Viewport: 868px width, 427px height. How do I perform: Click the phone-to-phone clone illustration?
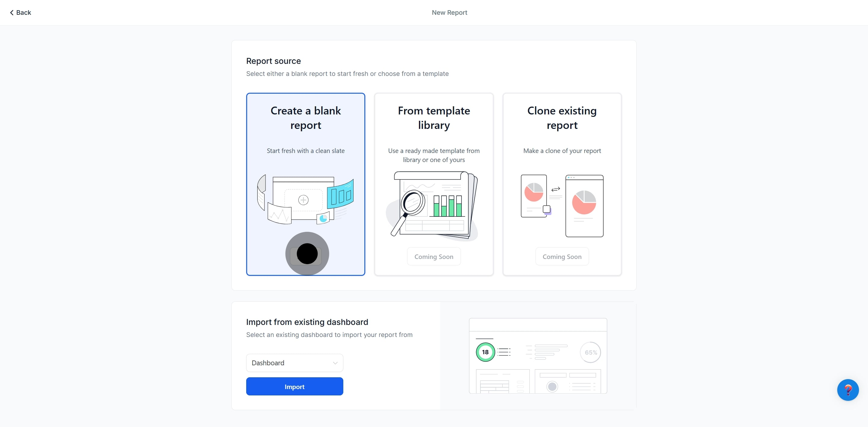562,205
